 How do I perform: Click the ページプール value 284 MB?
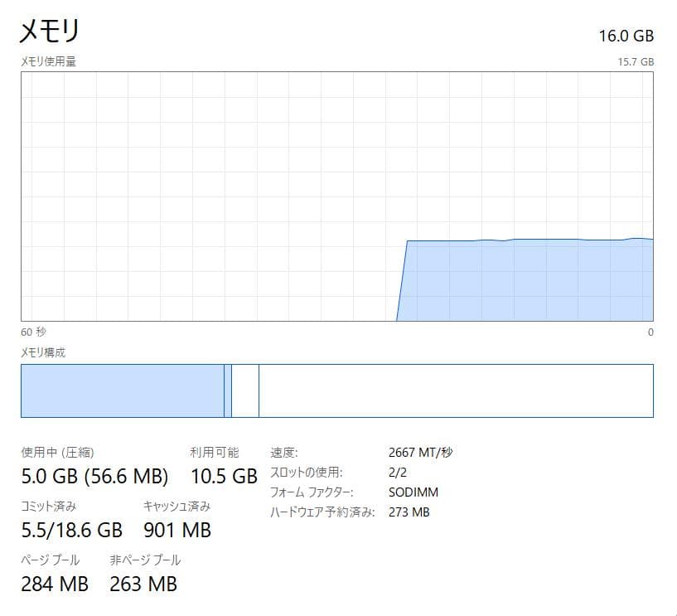55,584
